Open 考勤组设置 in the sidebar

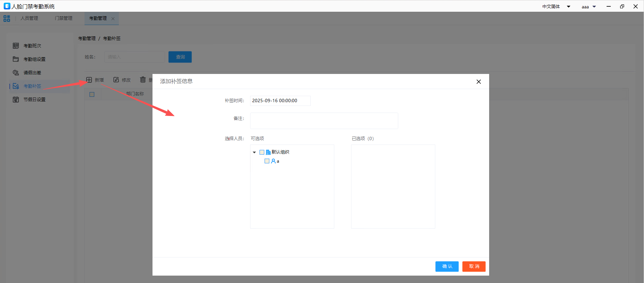pos(34,59)
